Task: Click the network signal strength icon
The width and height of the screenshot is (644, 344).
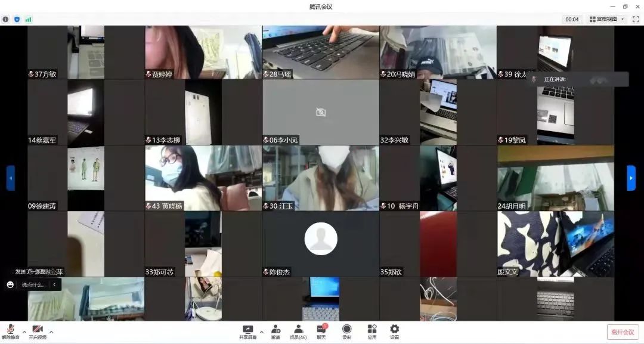Action: 28,19
